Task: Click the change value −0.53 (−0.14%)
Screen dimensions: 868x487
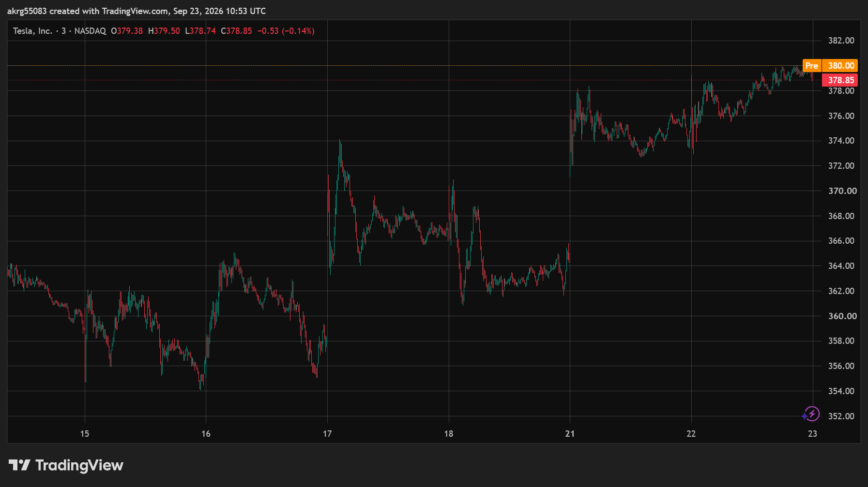Action: [x=286, y=31]
